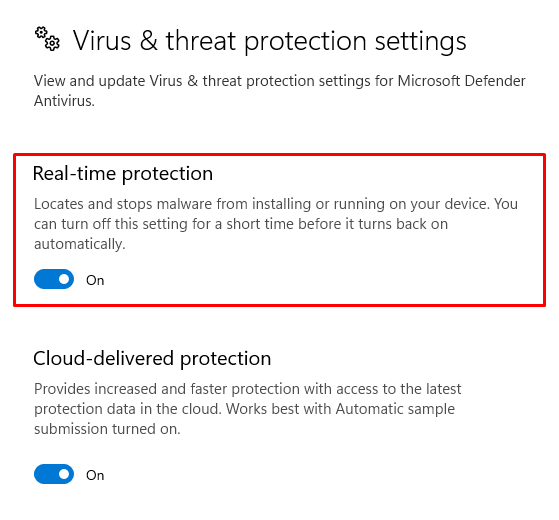Screen dimensions: 559x520
Task: Click the larger gear in the title icon
Action: [x=52, y=43]
